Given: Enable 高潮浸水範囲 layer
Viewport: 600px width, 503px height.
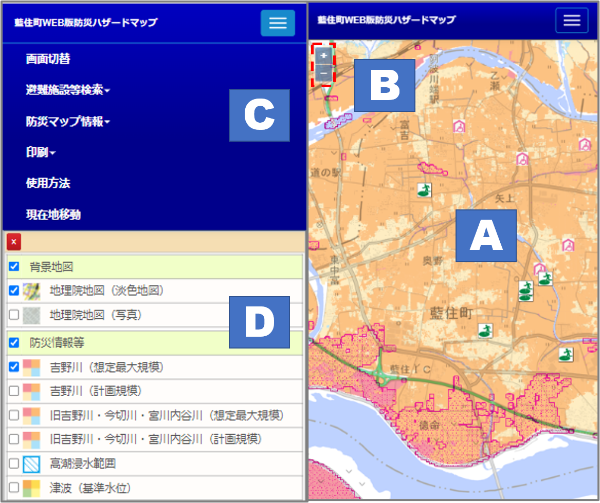Looking at the screenshot, I should pyautogui.click(x=14, y=464).
